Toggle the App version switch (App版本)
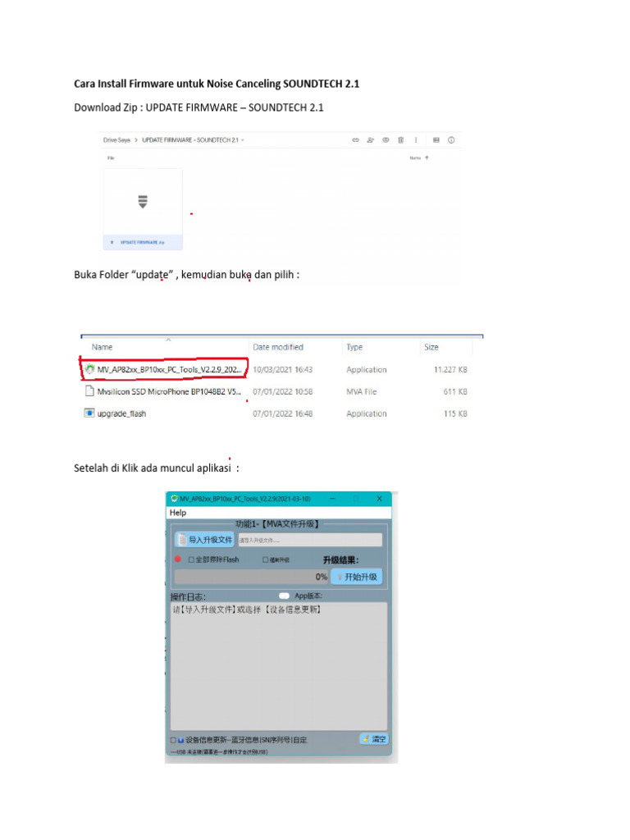630x840 pixels. click(284, 596)
